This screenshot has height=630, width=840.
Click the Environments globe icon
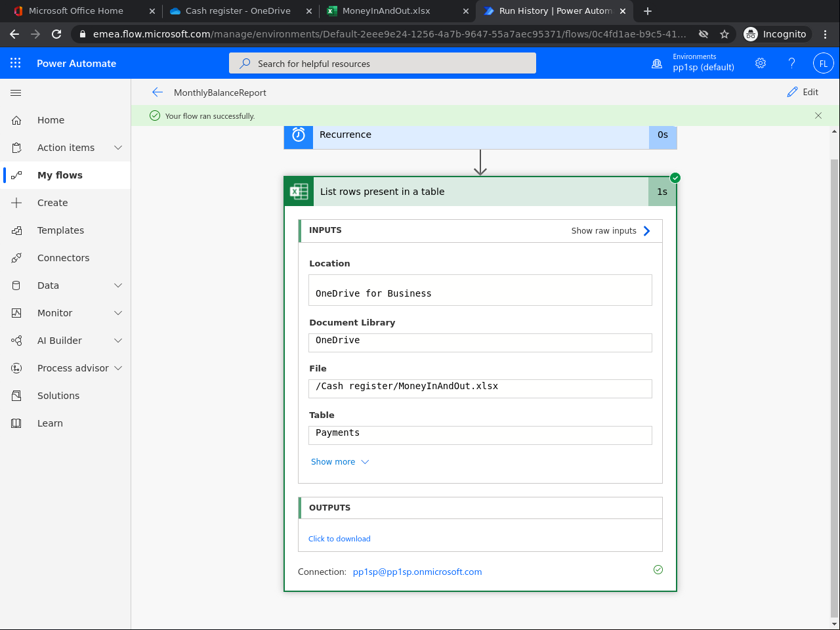point(657,64)
